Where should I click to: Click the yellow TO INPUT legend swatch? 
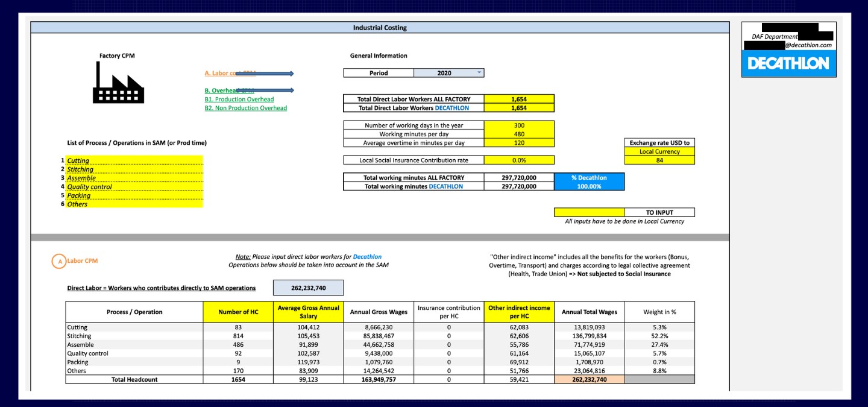(590, 212)
